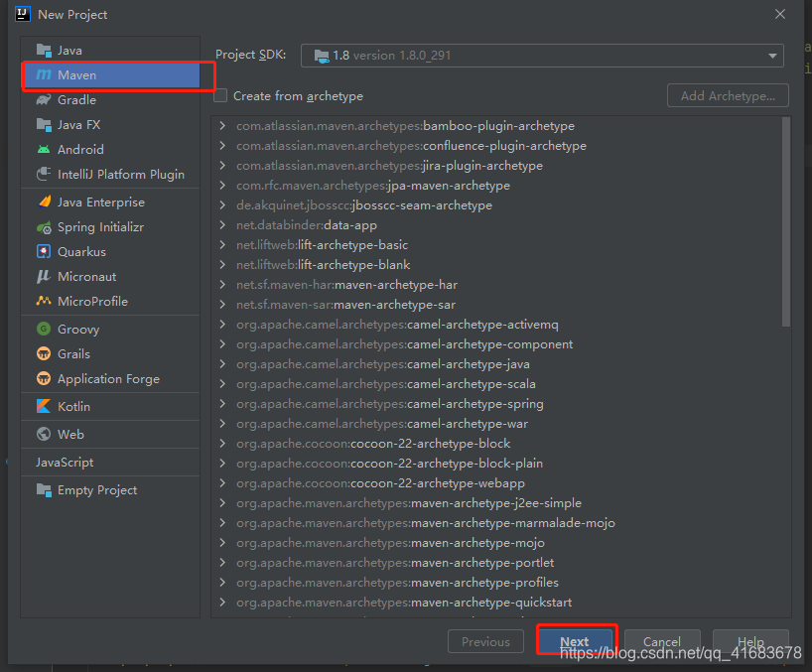Click the Grails icon
The width and height of the screenshot is (812, 672).
(44, 353)
